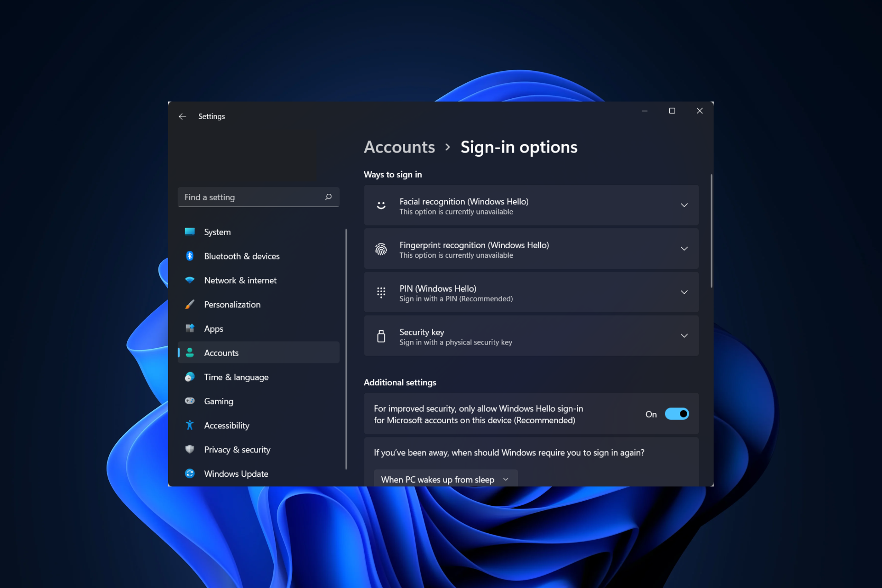
Task: Open Accessibility settings section
Action: coord(226,425)
